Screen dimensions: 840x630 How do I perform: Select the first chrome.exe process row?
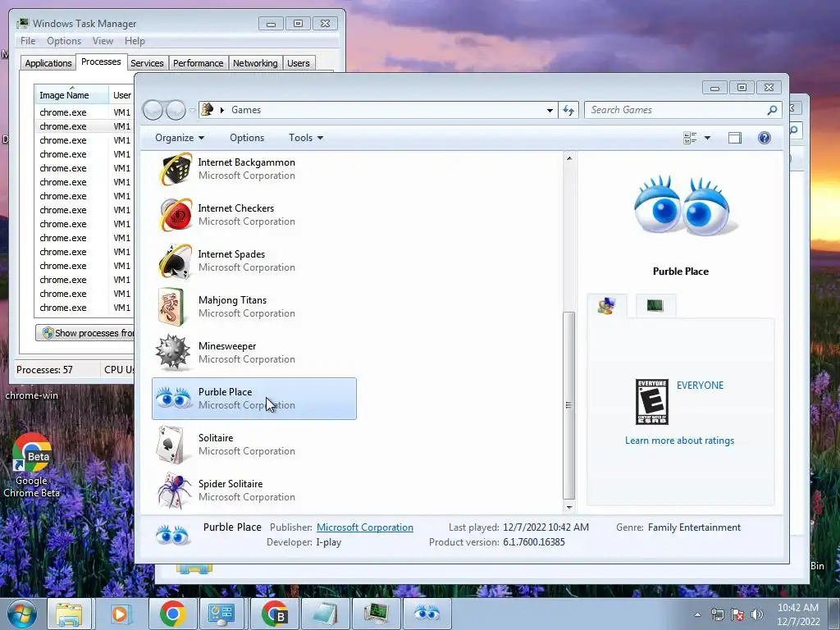84,112
